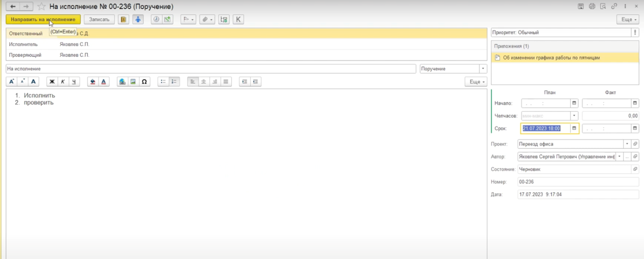This screenshot has width=644, height=259.
Task: Open the paperclip attachment dropdown
Action: coord(207,19)
